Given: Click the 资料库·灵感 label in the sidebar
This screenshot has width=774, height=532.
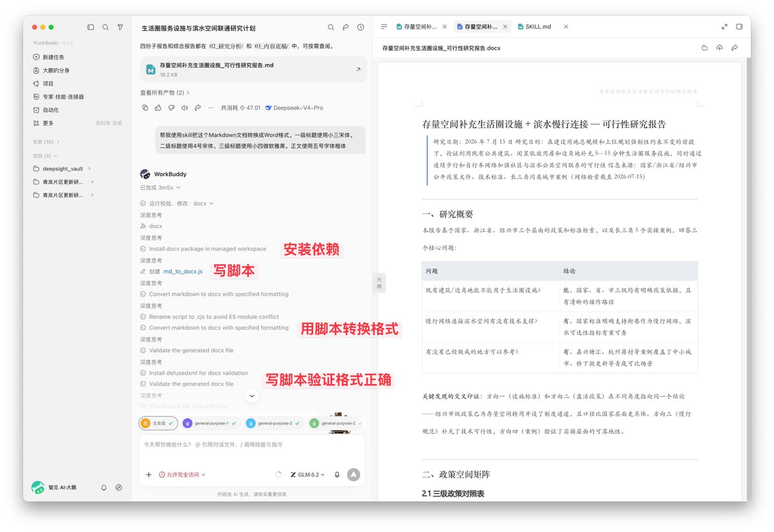Looking at the screenshot, I should (x=108, y=123).
